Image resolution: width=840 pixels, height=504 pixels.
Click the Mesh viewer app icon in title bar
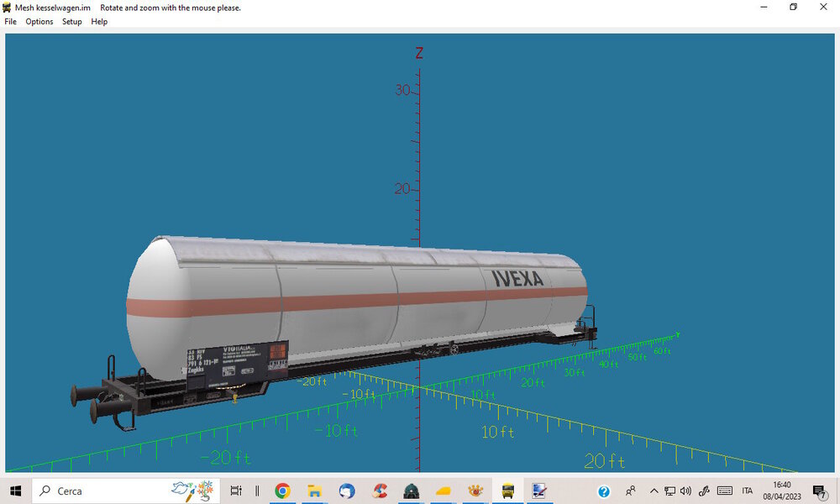[x=7, y=8]
